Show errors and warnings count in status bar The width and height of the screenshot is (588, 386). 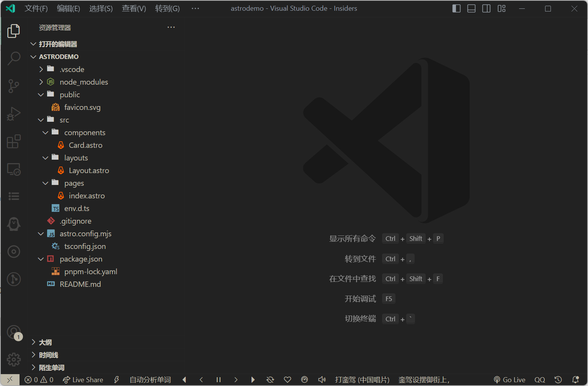39,379
